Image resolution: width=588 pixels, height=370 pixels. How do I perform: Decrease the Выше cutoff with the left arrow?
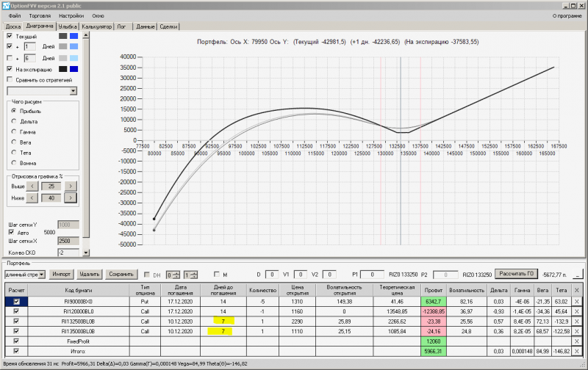point(32,186)
